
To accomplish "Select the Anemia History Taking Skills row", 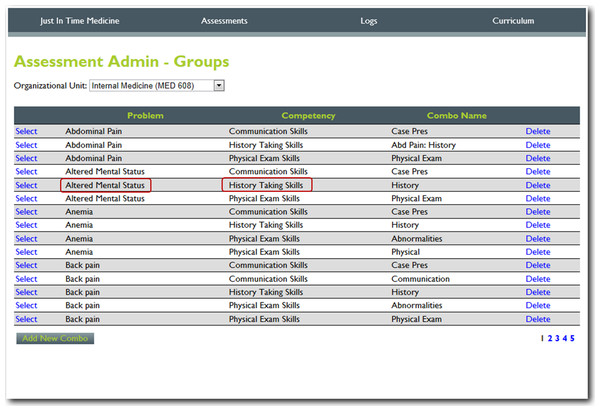I will (26, 225).
